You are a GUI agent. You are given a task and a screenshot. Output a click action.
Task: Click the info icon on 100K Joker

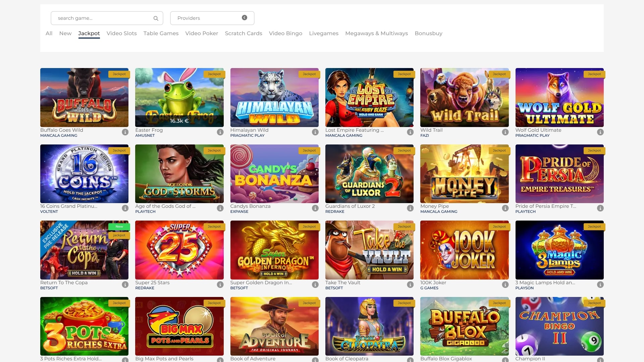(505, 284)
